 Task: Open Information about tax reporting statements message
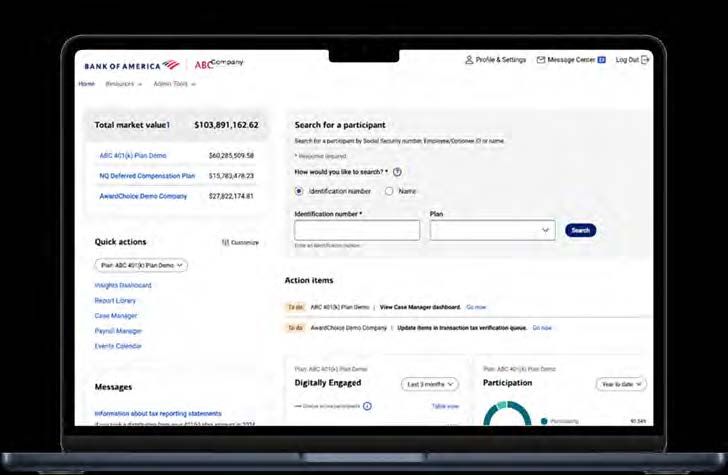(158, 414)
